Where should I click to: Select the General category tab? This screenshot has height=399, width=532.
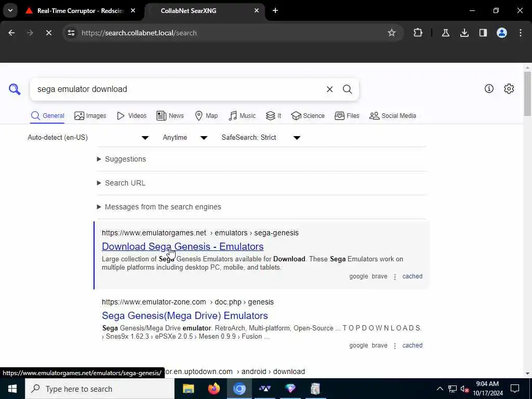point(47,116)
